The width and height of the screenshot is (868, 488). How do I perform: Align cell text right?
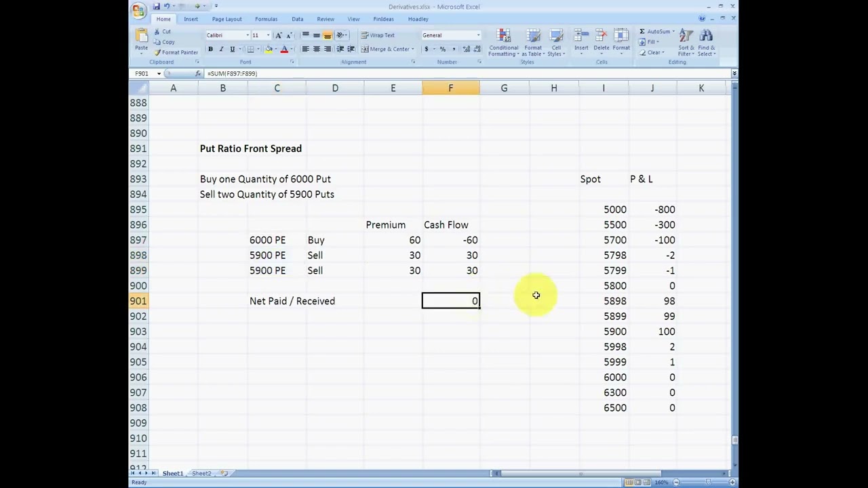point(327,49)
